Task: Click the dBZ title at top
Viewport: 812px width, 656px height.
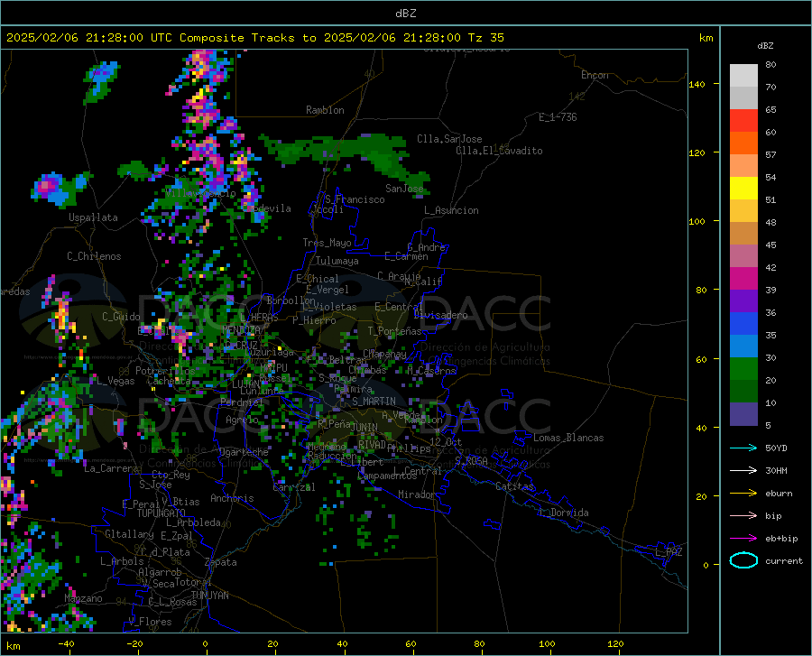Action: coord(405,14)
